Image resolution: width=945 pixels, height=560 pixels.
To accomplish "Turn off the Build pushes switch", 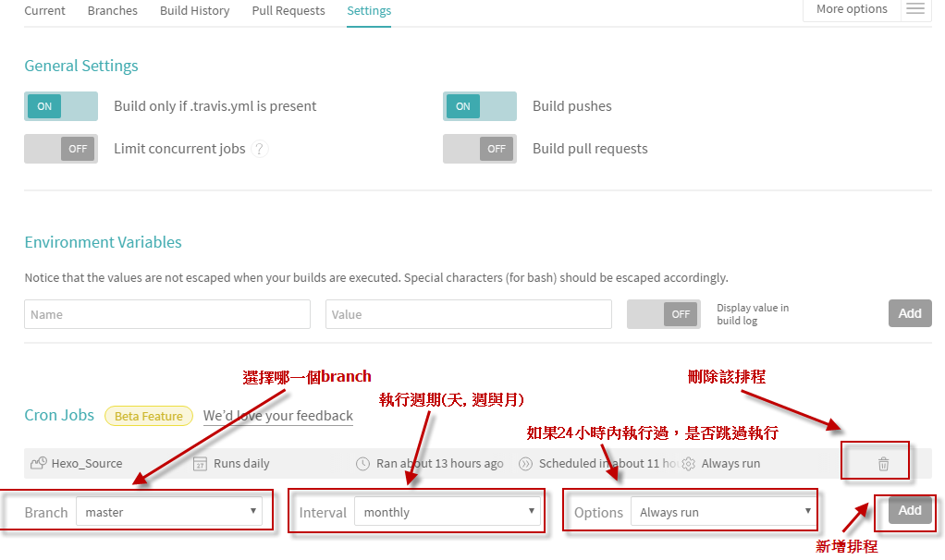I will [479, 106].
